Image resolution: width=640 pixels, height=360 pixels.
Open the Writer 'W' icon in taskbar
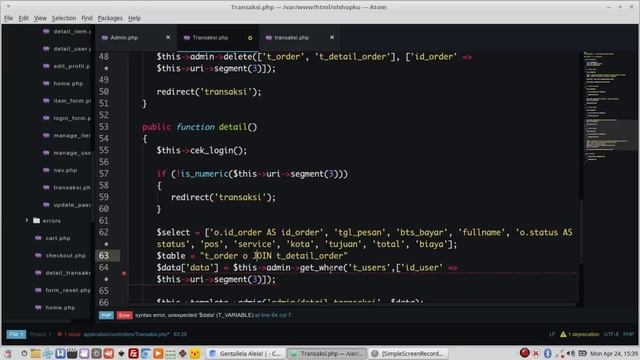60,353
